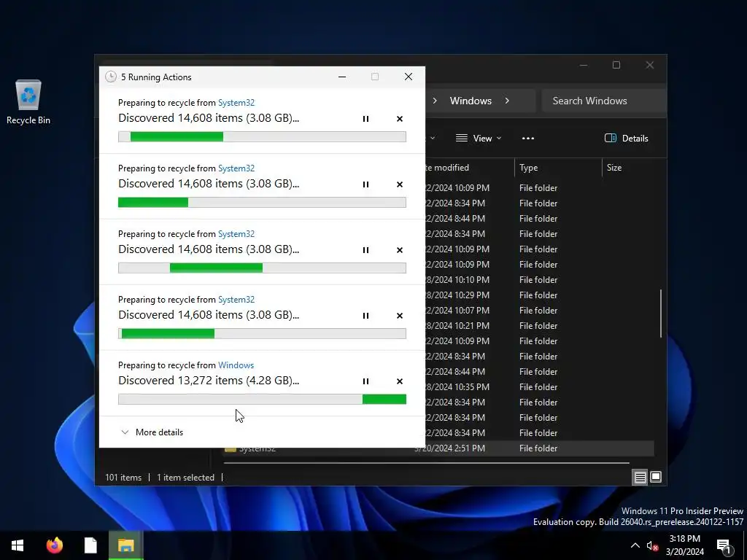Open the Recycle Bin desktop icon
Image resolution: width=747 pixels, height=560 pixels.
[28, 102]
